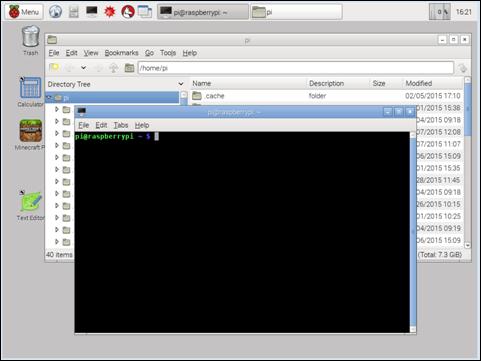The height and width of the screenshot is (361, 481).
Task: Open Edit menu in terminal window
Action: (101, 125)
